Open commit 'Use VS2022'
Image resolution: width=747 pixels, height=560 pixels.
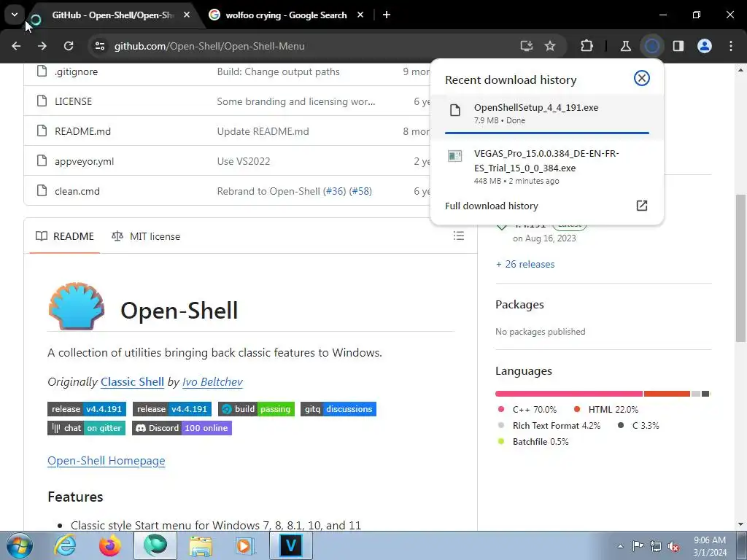(x=244, y=161)
